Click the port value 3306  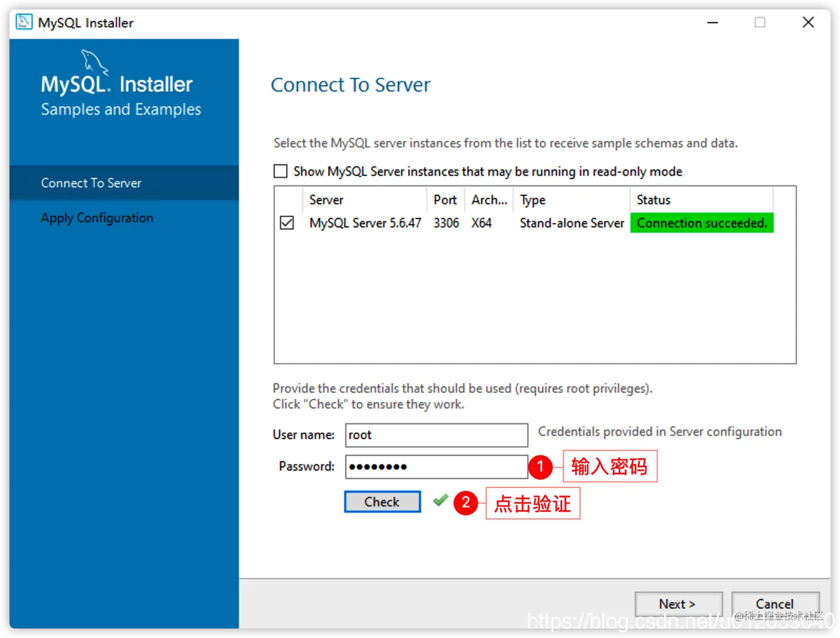pyautogui.click(x=446, y=223)
